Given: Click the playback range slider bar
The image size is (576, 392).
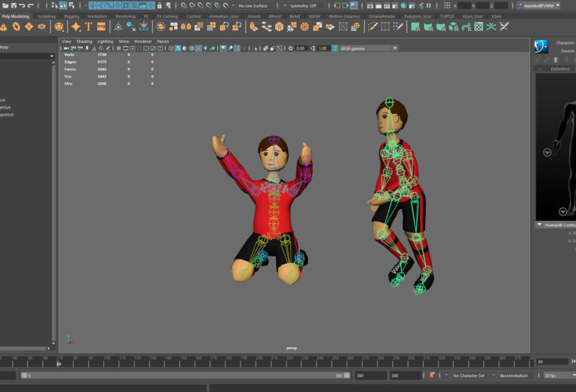Looking at the screenshot, I should (x=181, y=375).
